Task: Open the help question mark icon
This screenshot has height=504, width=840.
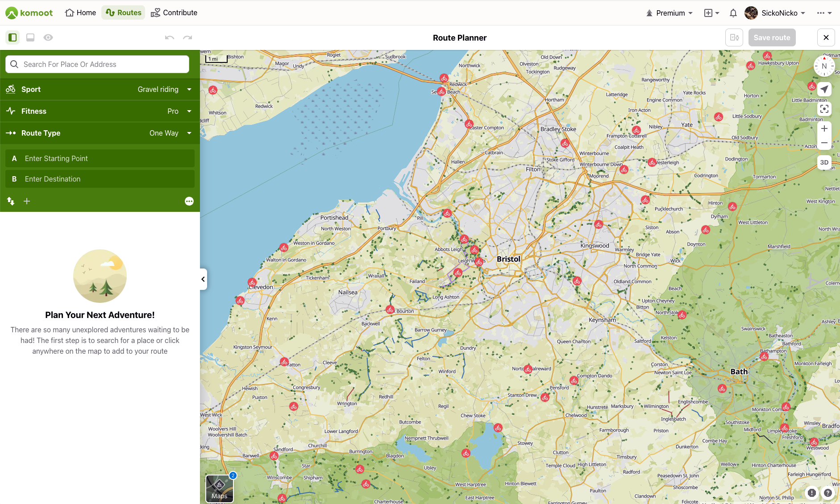Action: pyautogui.click(x=828, y=493)
